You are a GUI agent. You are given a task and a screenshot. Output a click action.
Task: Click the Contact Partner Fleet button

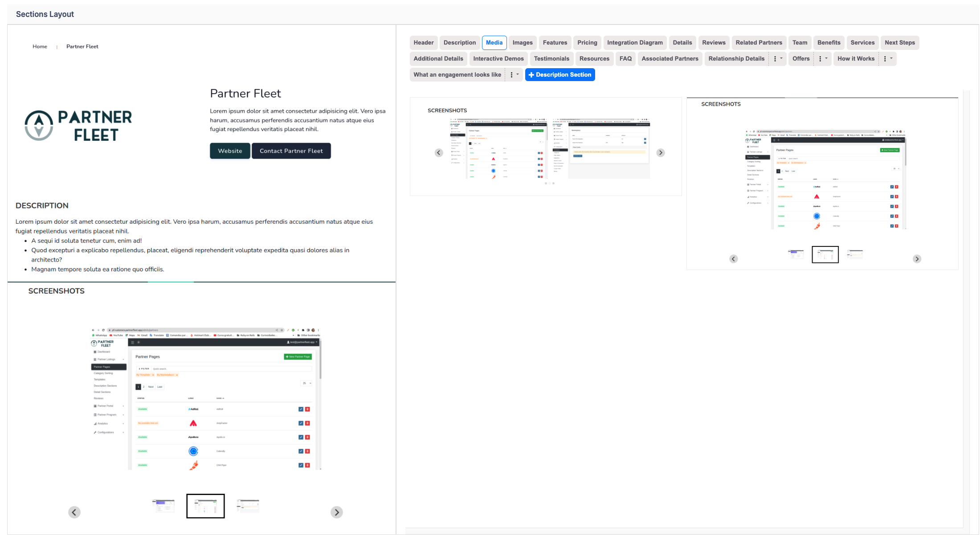click(291, 151)
